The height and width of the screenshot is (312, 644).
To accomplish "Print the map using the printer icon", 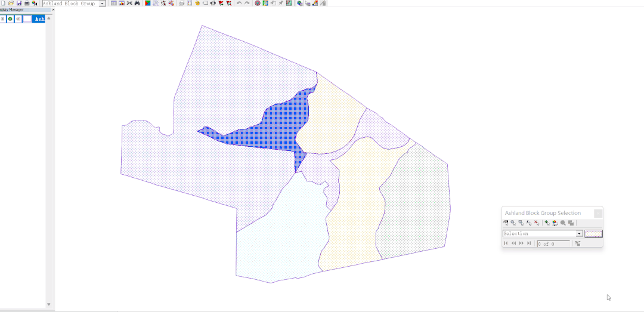I will coord(27,3).
